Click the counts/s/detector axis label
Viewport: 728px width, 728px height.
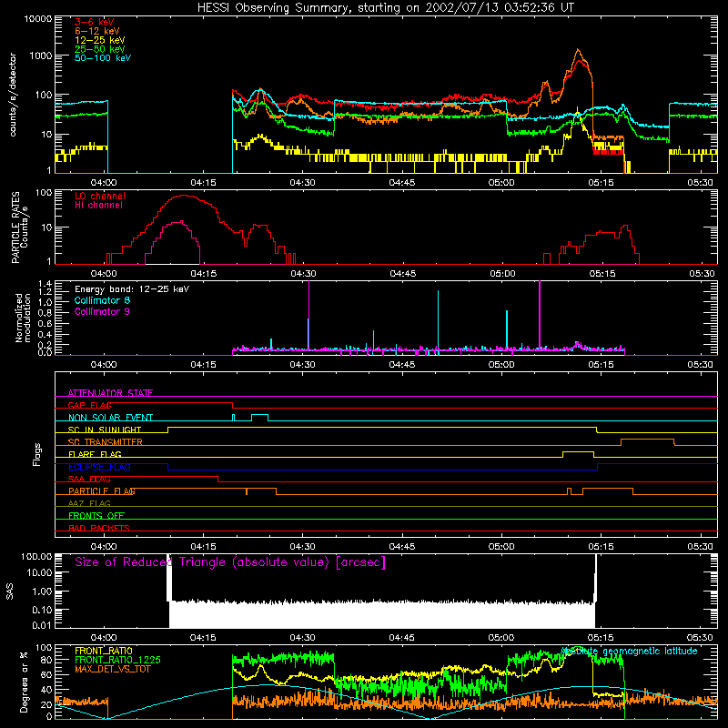click(x=13, y=95)
